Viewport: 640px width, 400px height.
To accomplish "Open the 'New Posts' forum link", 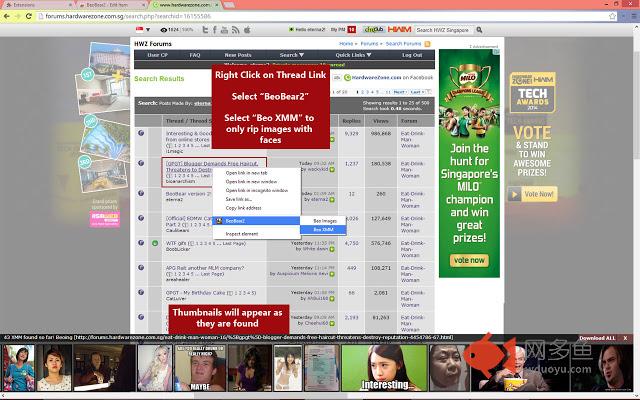I will point(238,55).
